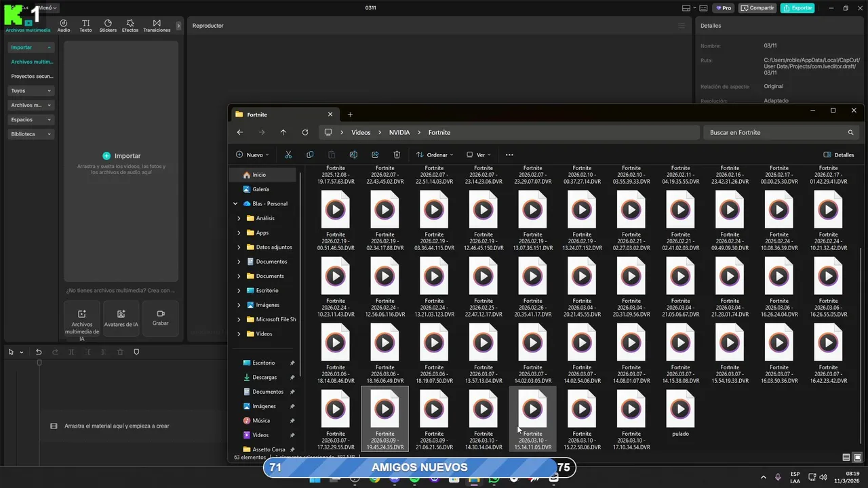Click the Copy icon in Explorer toolbar
Screen dimensions: 868x488
pos(310,155)
